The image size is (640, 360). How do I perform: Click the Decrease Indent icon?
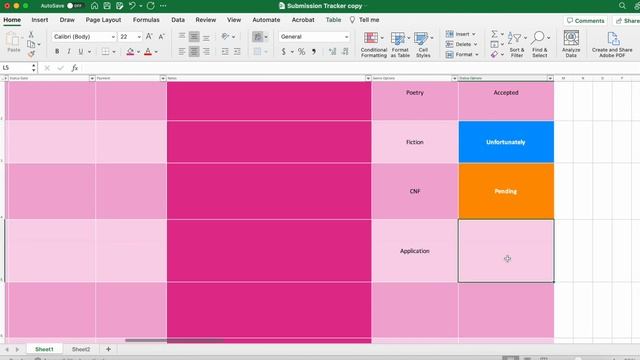(225, 51)
